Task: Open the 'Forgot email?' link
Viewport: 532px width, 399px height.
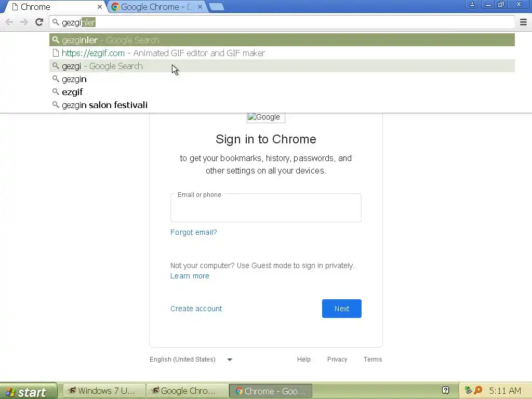Action: click(193, 232)
